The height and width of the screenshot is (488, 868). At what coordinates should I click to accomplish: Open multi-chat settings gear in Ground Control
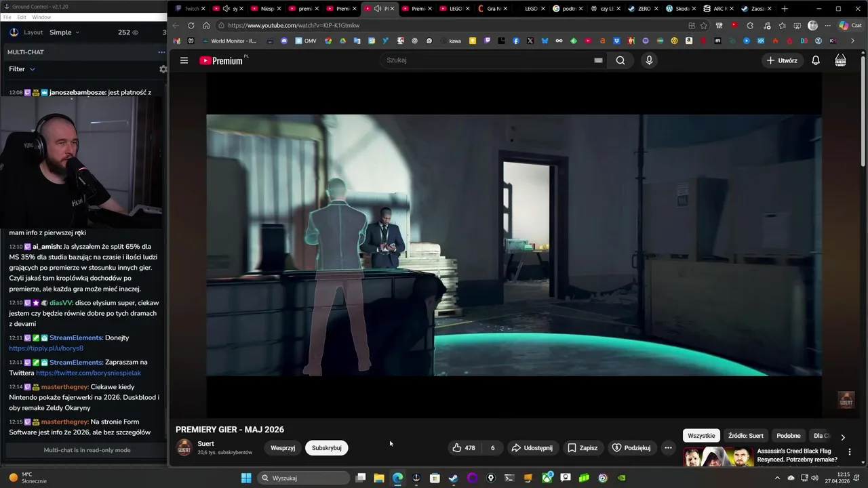tap(163, 69)
